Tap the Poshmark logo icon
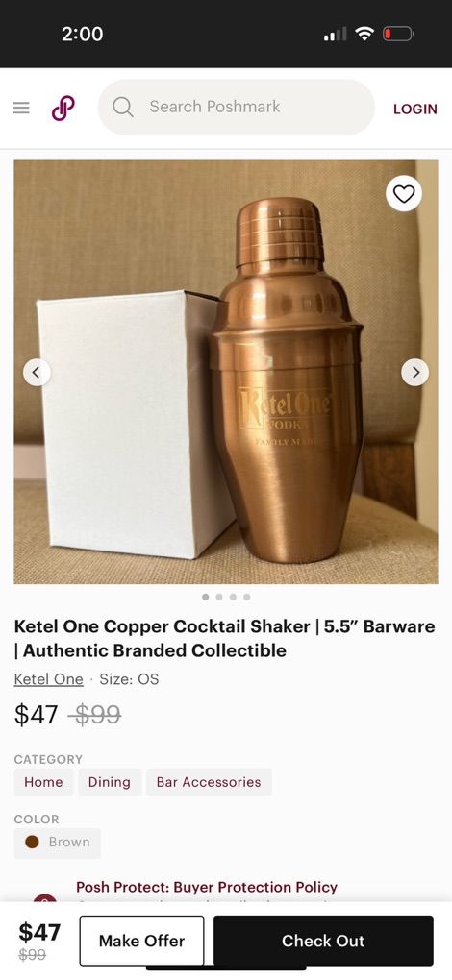 coord(63,109)
